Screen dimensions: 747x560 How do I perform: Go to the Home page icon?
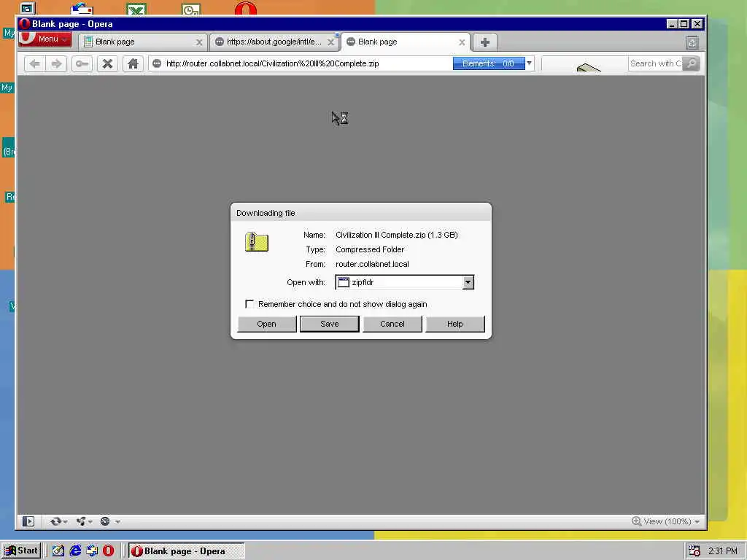133,64
